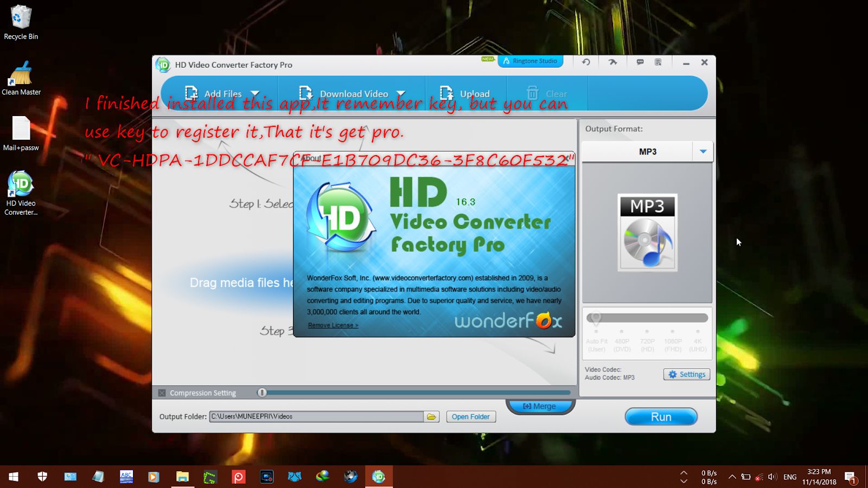
Task: Click the Run button
Action: pyautogui.click(x=661, y=416)
